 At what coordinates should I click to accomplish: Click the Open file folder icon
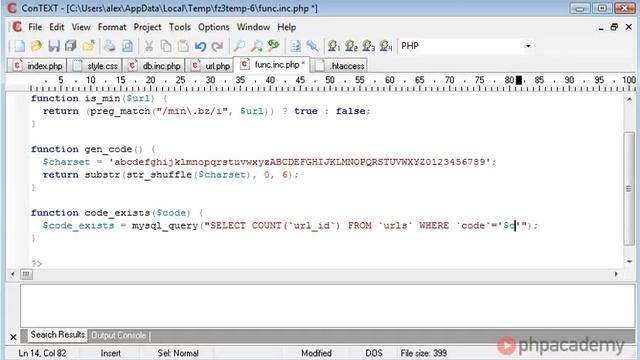[x=36, y=46]
